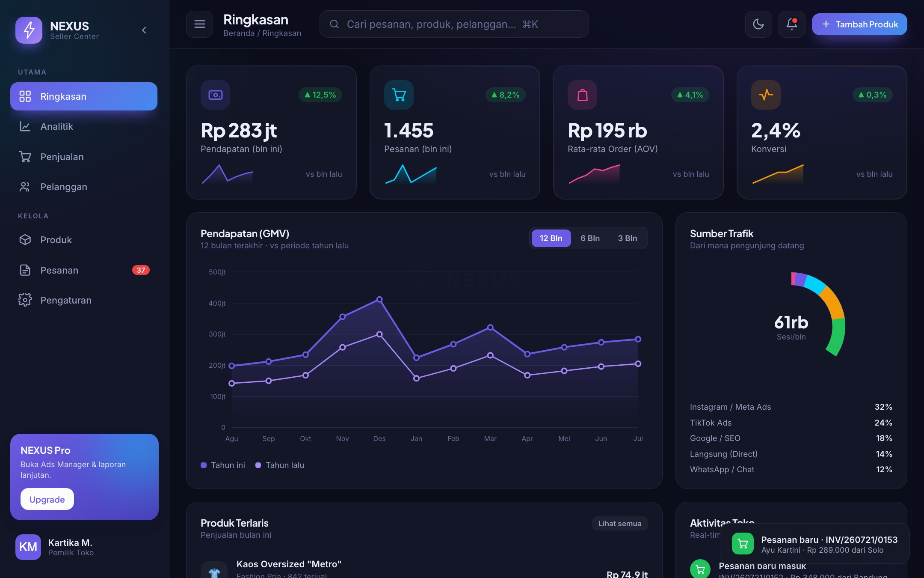Click Lihat semua in Produk Terlaris
Viewport: 924px width, 578px height.
[620, 523]
